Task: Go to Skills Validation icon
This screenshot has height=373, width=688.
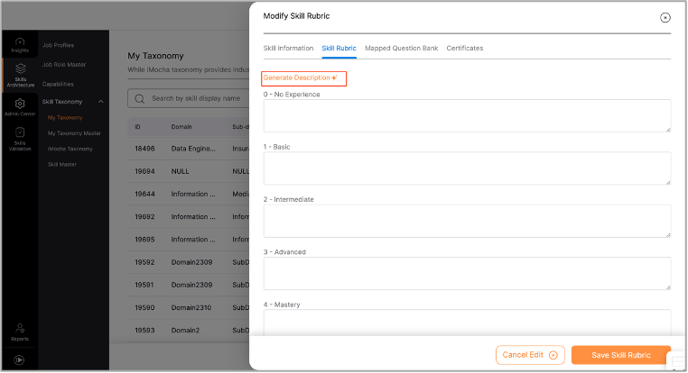Action: (20, 132)
